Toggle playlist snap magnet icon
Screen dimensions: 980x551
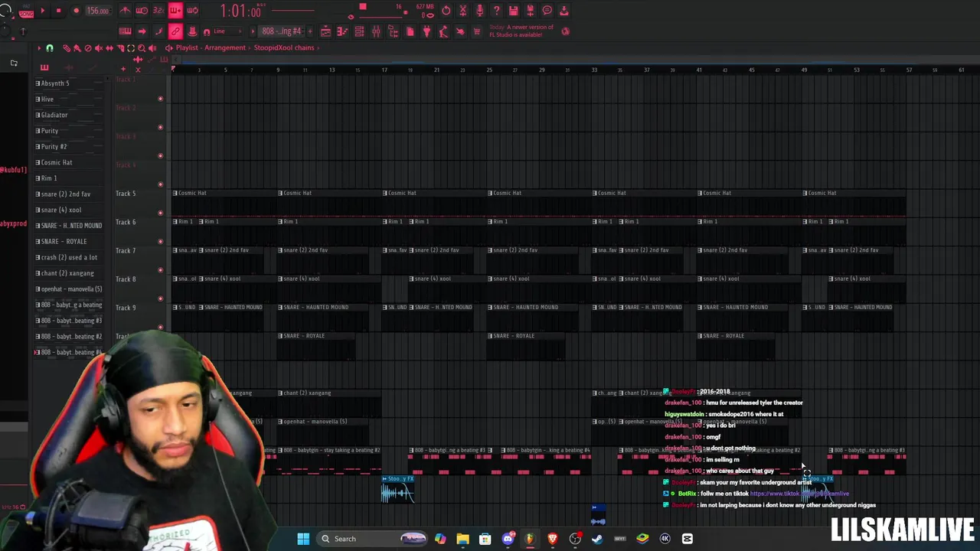tap(49, 47)
